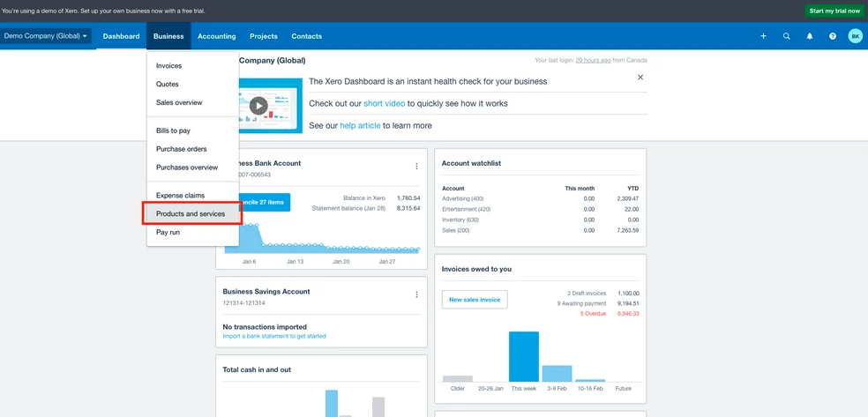Open the BK user avatar menu
This screenshot has width=868, height=417.
coord(856,36)
